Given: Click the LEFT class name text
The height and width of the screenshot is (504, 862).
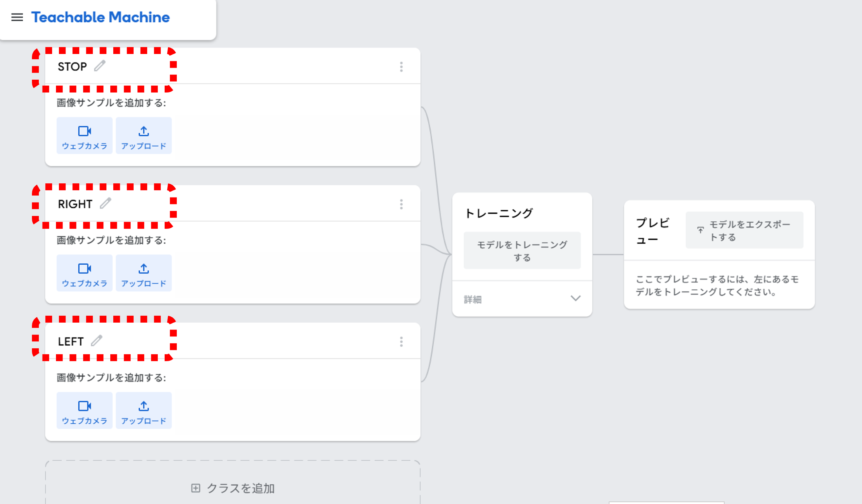Looking at the screenshot, I should pos(71,342).
